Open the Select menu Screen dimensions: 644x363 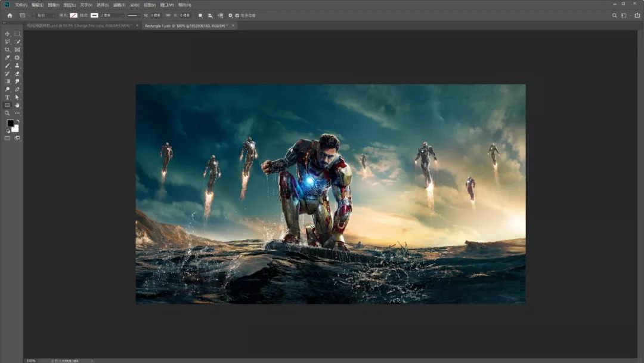(103, 5)
